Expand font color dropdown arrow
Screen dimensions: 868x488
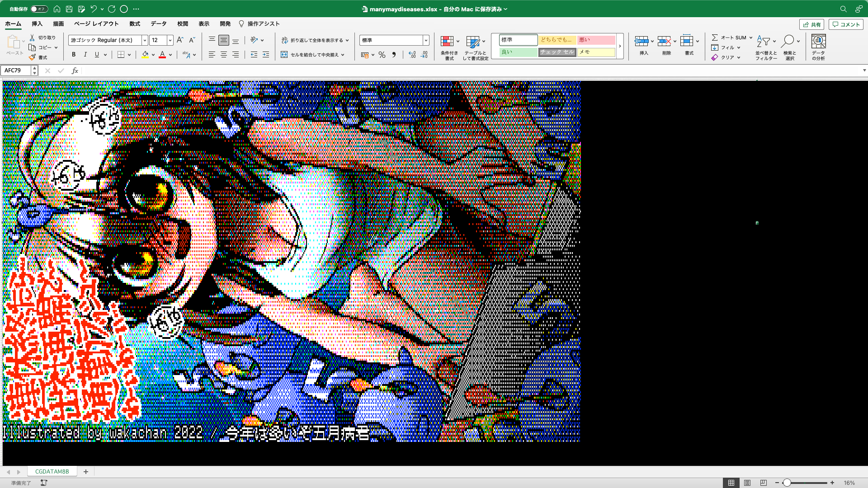point(170,55)
